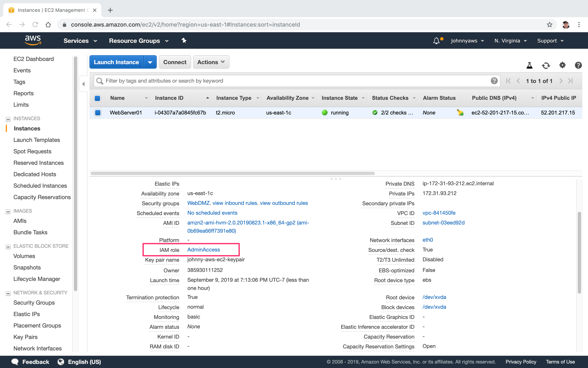Go to Launch Templates in sidebar
This screenshot has height=368, width=588.
coord(37,140)
